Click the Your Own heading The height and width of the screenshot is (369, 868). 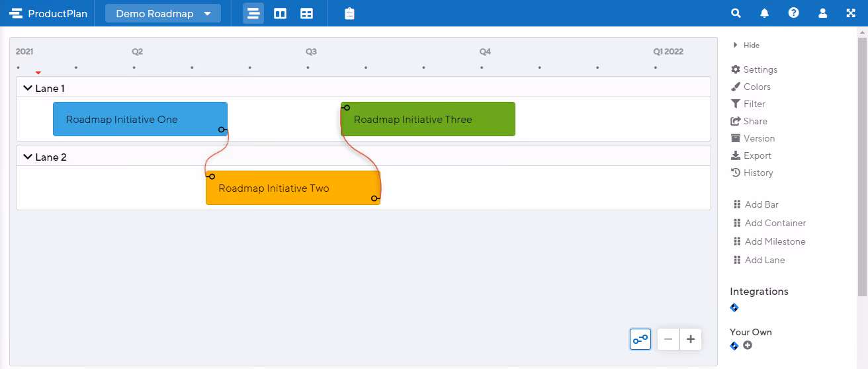751,332
